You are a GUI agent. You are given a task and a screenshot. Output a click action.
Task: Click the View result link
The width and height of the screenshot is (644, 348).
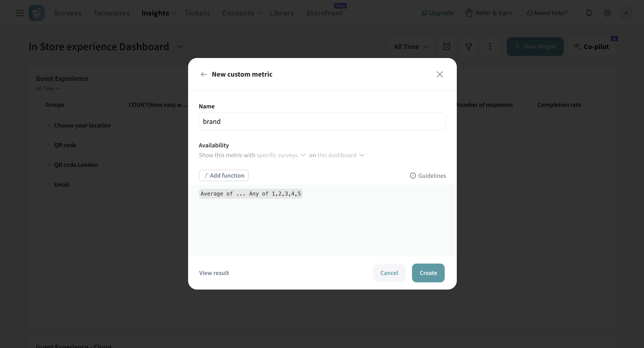tap(214, 273)
